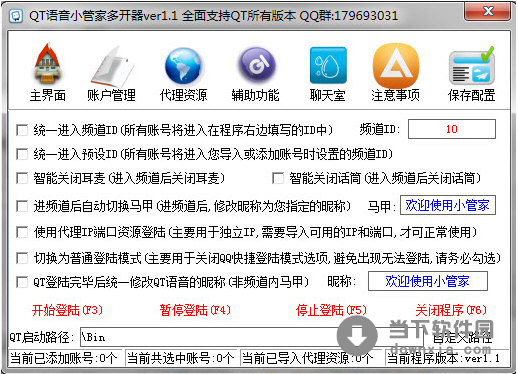Screen dimensions: 518x374
Task: Click 当前程序版本:ver1.1 status text
Action: coord(443,359)
